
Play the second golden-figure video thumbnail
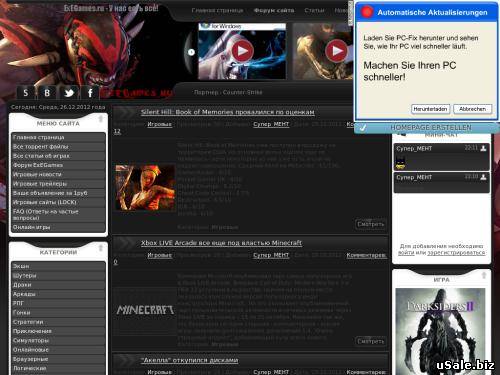336,51
